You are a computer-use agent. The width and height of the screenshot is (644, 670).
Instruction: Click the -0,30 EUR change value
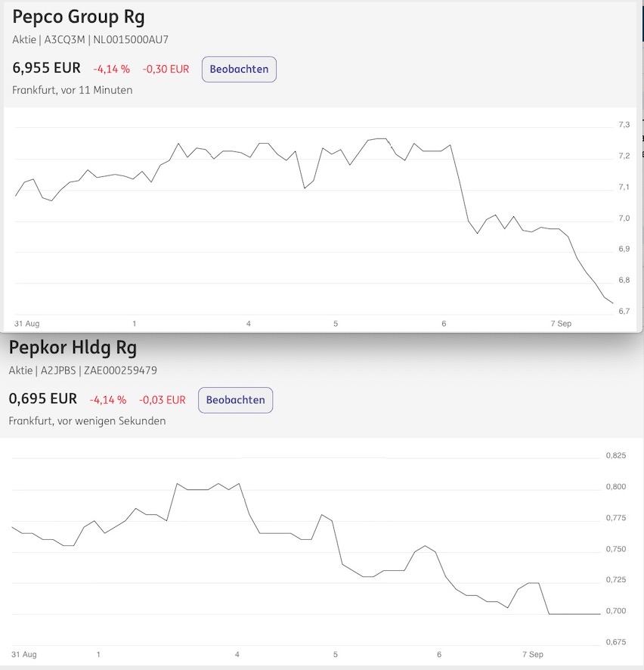tap(166, 69)
